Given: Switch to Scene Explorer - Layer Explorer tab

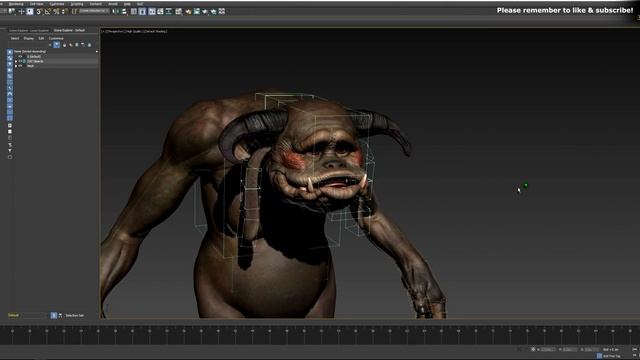Looking at the screenshot, I should point(29,31).
